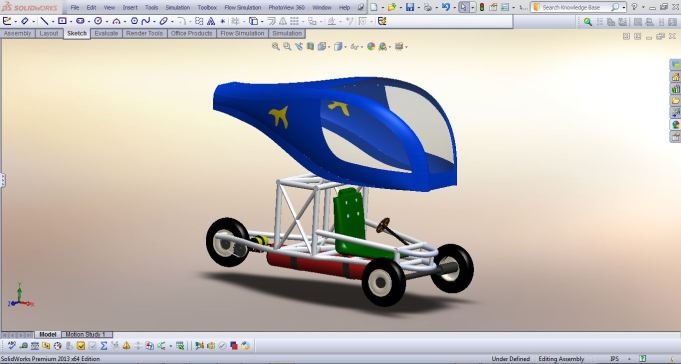The width and height of the screenshot is (681, 364).
Task: Click the green magnifier search icon
Action: point(588,21)
